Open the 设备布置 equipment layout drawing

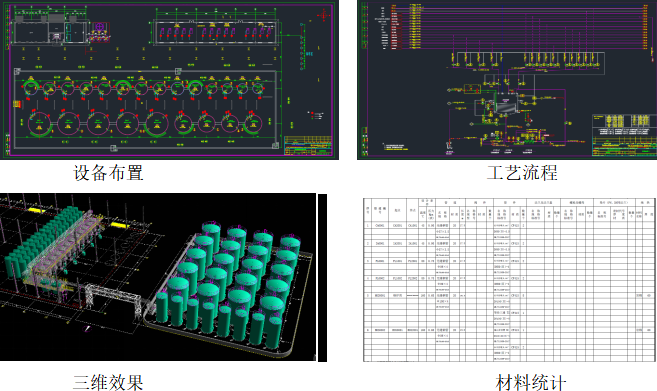pyautogui.click(x=169, y=80)
